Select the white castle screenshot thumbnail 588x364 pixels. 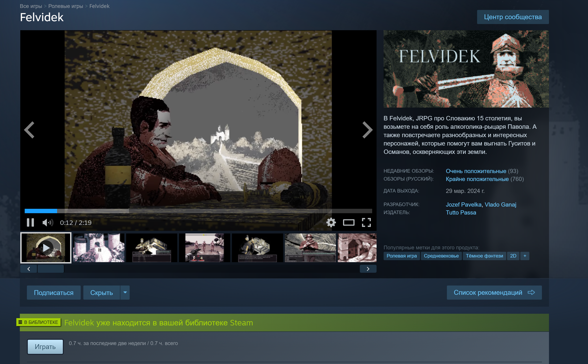point(99,248)
